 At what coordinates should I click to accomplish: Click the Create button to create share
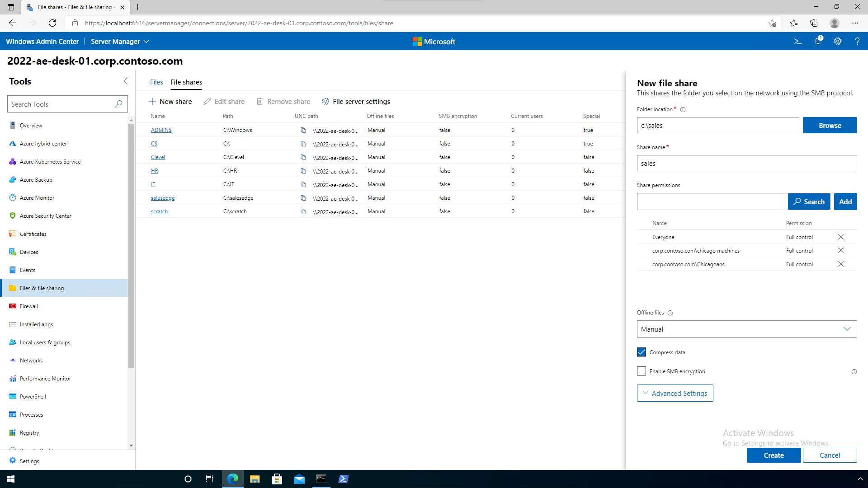click(773, 455)
